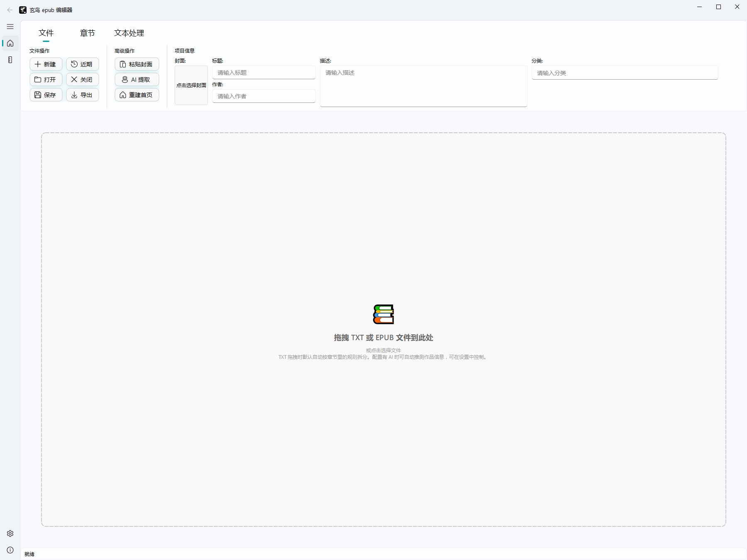Screen dimensions: 747x560
Task: Click the stacked books icon
Action: pos(383,314)
